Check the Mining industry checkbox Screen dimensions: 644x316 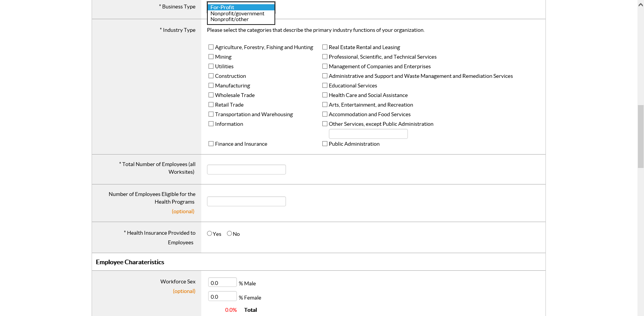tap(211, 57)
